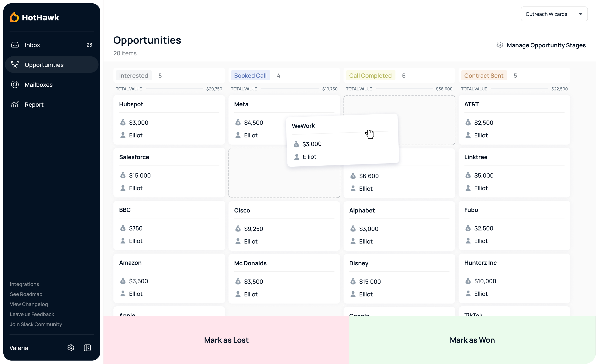Click the Opportunities trophy icon
The height and width of the screenshot is (364, 596).
point(15,65)
